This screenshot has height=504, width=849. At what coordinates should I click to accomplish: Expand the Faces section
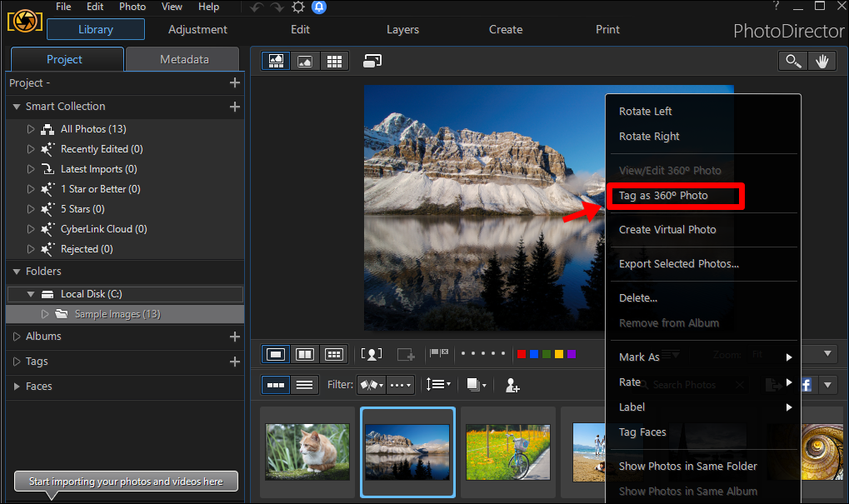tap(16, 387)
